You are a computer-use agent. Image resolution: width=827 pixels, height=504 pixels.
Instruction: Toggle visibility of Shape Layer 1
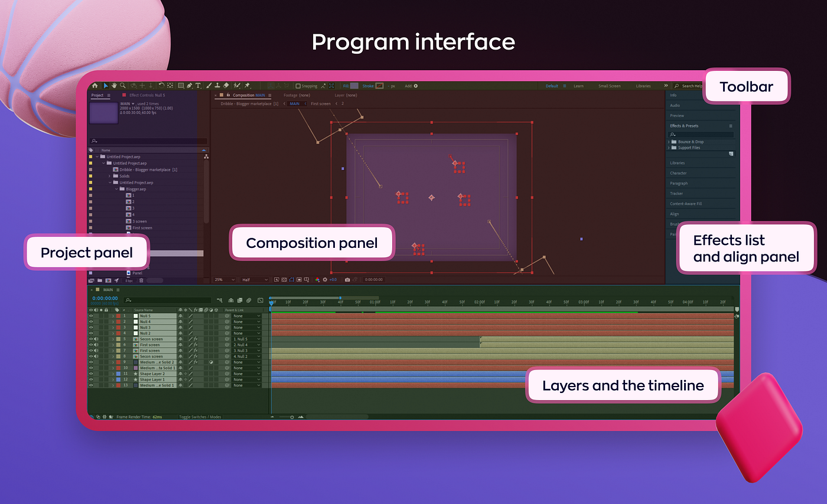(91, 379)
